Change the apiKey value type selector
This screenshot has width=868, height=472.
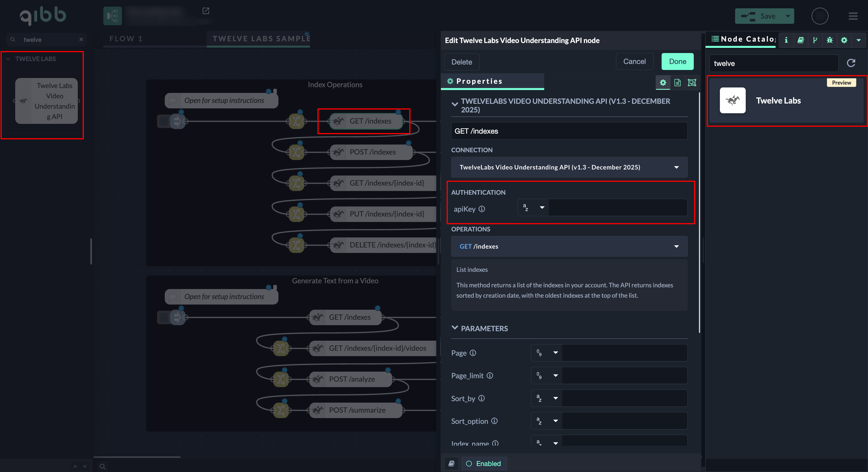coord(533,207)
